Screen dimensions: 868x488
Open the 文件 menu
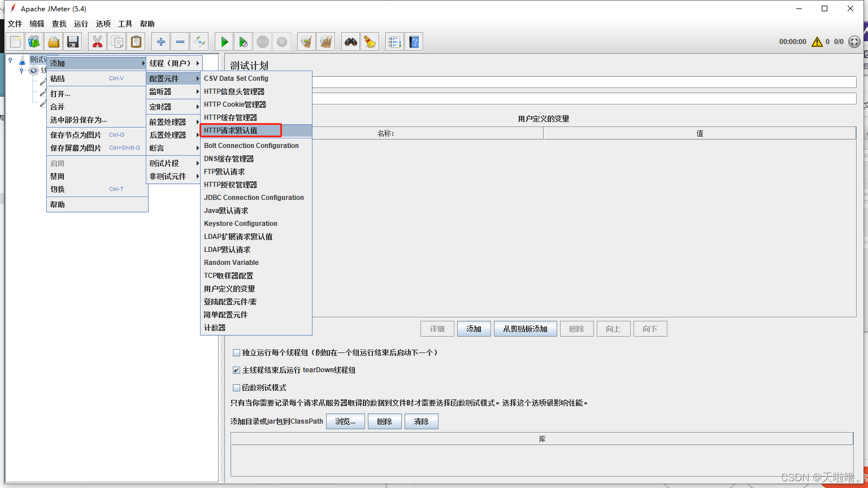(x=15, y=24)
